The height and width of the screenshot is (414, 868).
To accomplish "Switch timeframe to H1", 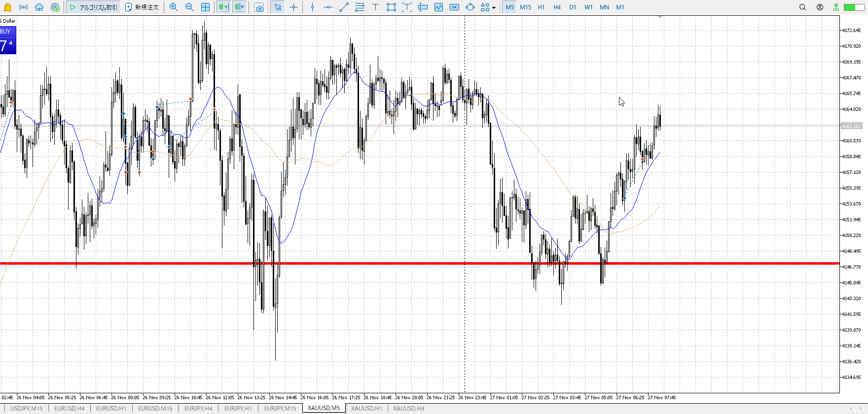I will [x=541, y=7].
